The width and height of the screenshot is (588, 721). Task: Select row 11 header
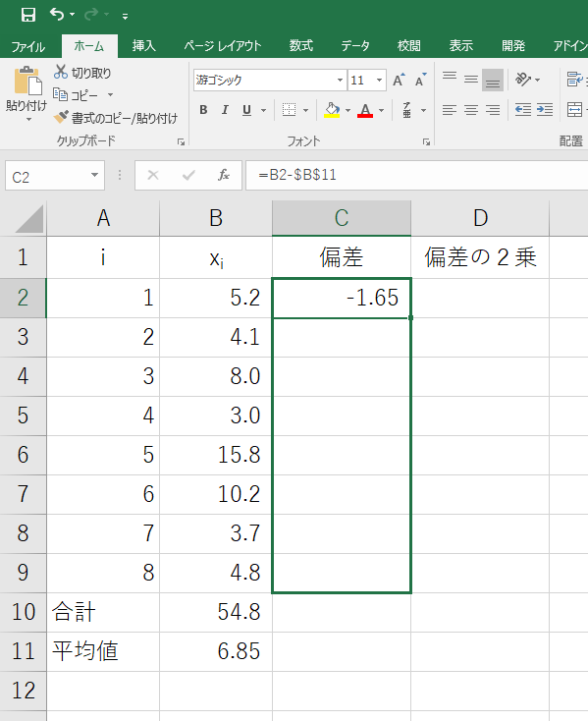[x=23, y=651]
